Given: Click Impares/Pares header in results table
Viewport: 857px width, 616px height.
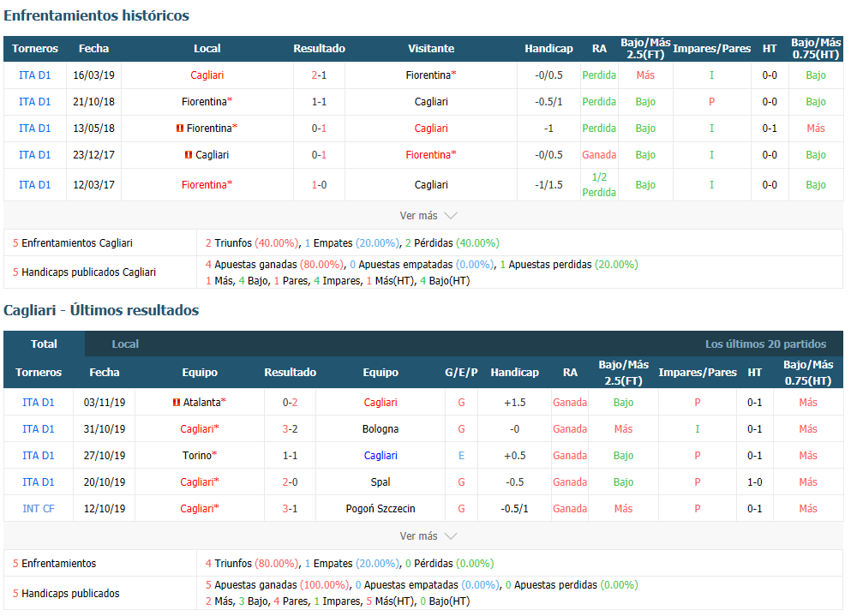Looking at the screenshot, I should click(698, 372).
